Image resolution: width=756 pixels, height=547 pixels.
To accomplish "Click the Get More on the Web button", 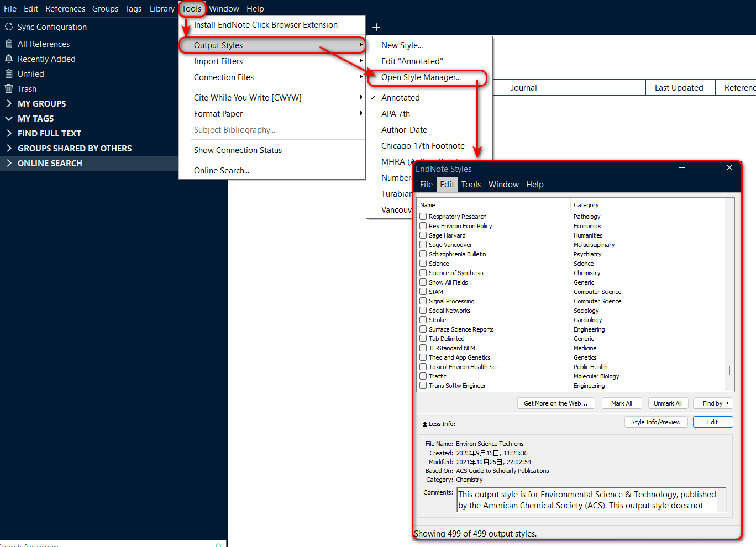I will point(556,403).
